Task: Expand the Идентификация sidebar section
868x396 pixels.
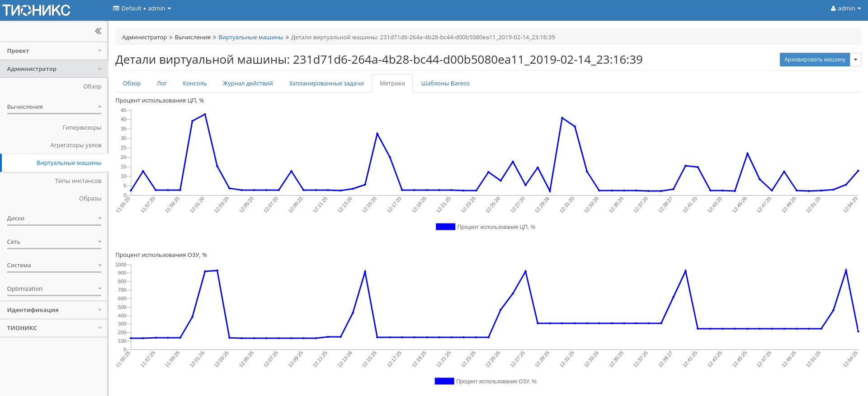Action: [54, 310]
